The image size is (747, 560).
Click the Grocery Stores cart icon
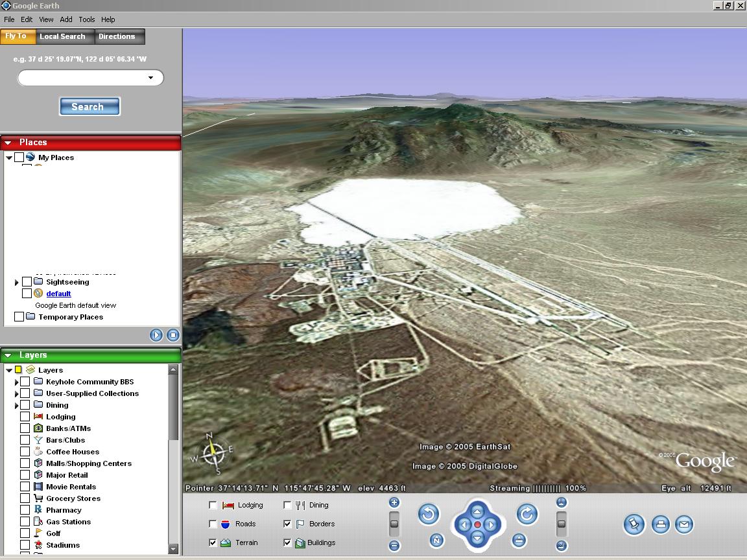click(x=38, y=498)
